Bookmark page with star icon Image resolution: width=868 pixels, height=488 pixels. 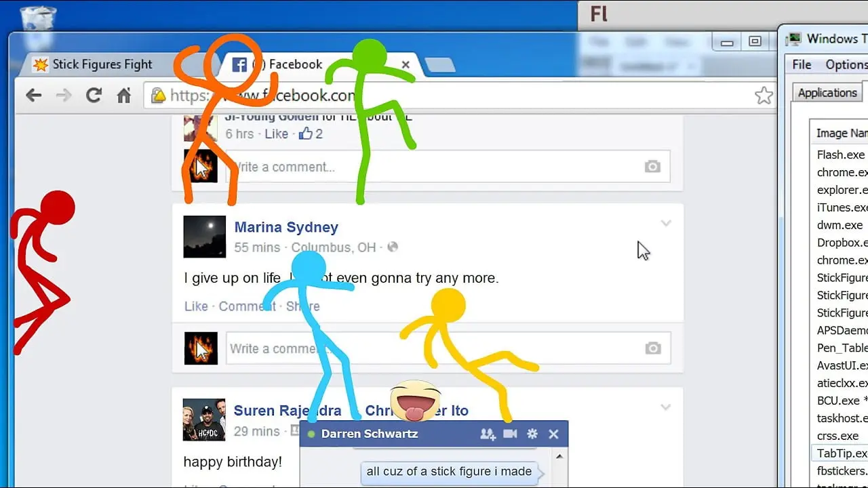point(764,96)
